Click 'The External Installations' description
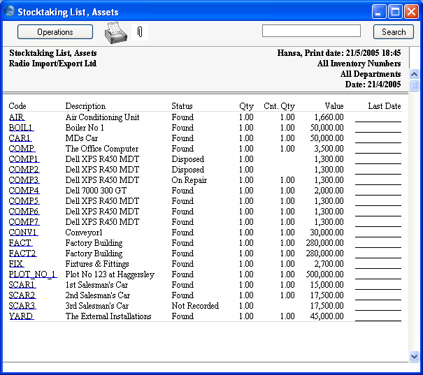This screenshot has height=375, width=423. 108,316
